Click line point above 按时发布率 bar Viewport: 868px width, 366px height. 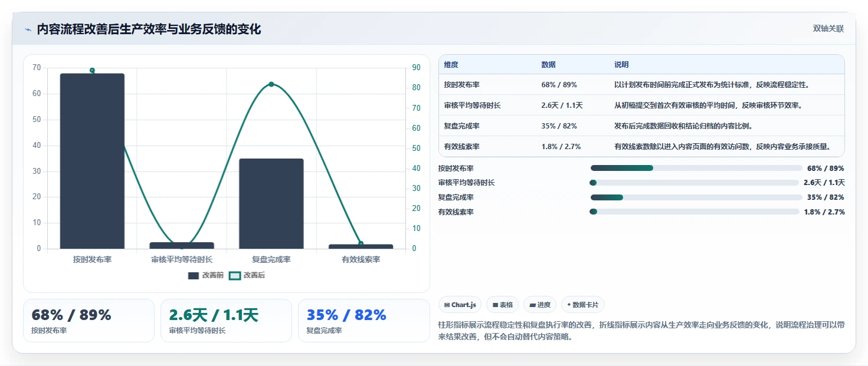(x=92, y=71)
